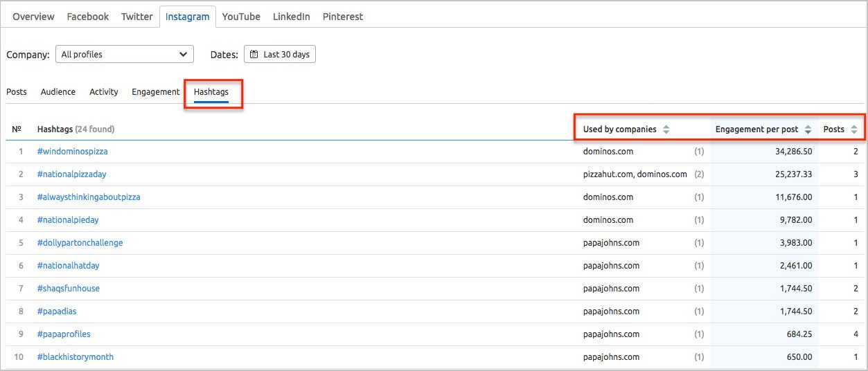Switch to the Twitter tab

click(136, 17)
